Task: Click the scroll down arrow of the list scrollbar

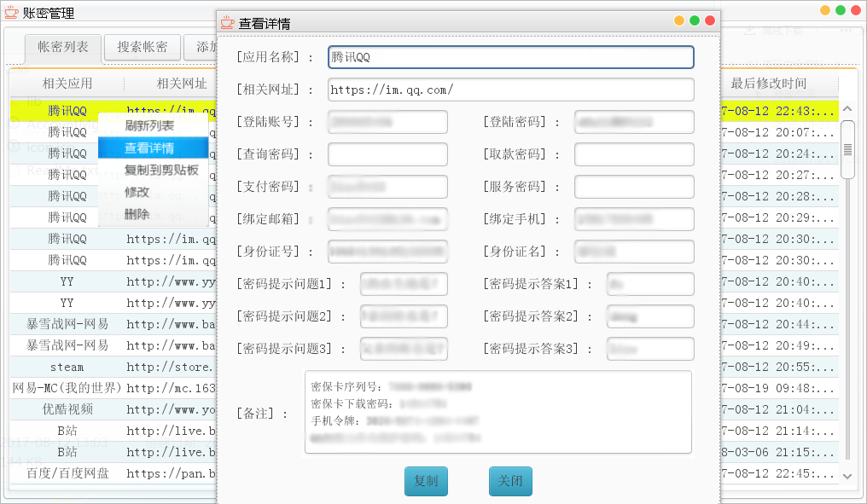Action: [847, 476]
